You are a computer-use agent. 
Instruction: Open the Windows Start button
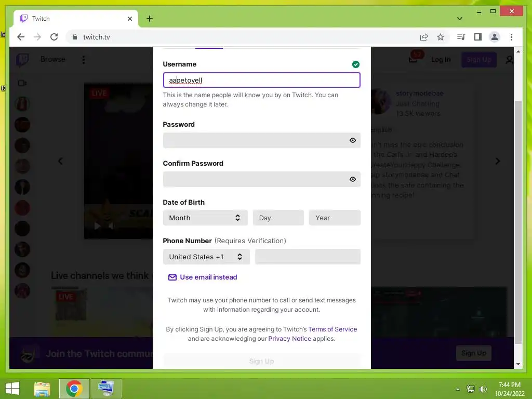pos(12,389)
